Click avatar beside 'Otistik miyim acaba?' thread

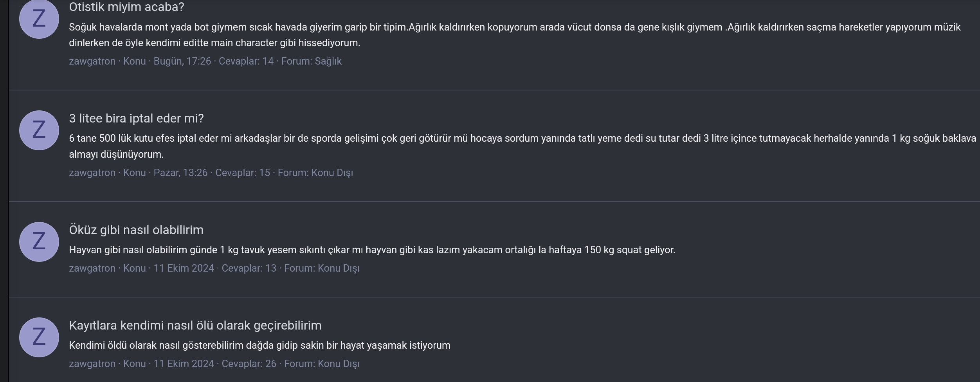pyautogui.click(x=39, y=19)
